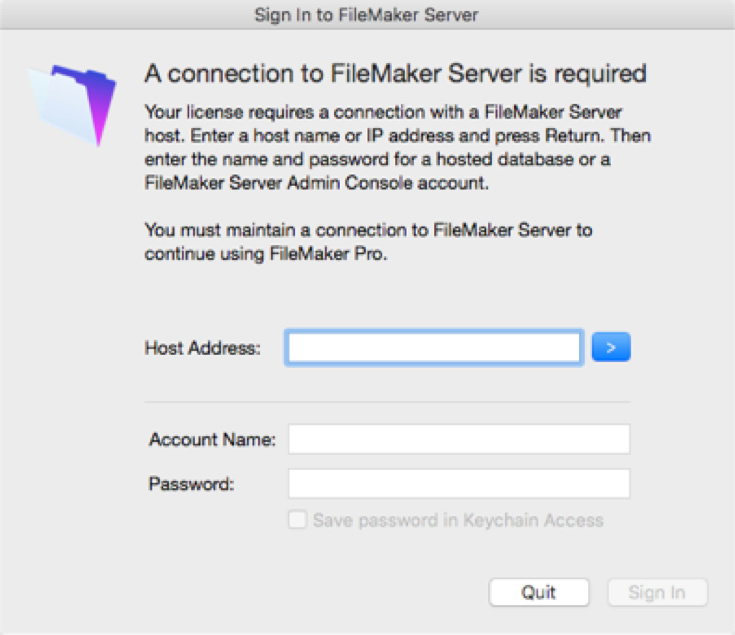Image resolution: width=735 pixels, height=635 pixels.
Task: Click into the Account Name field
Action: tap(459, 439)
